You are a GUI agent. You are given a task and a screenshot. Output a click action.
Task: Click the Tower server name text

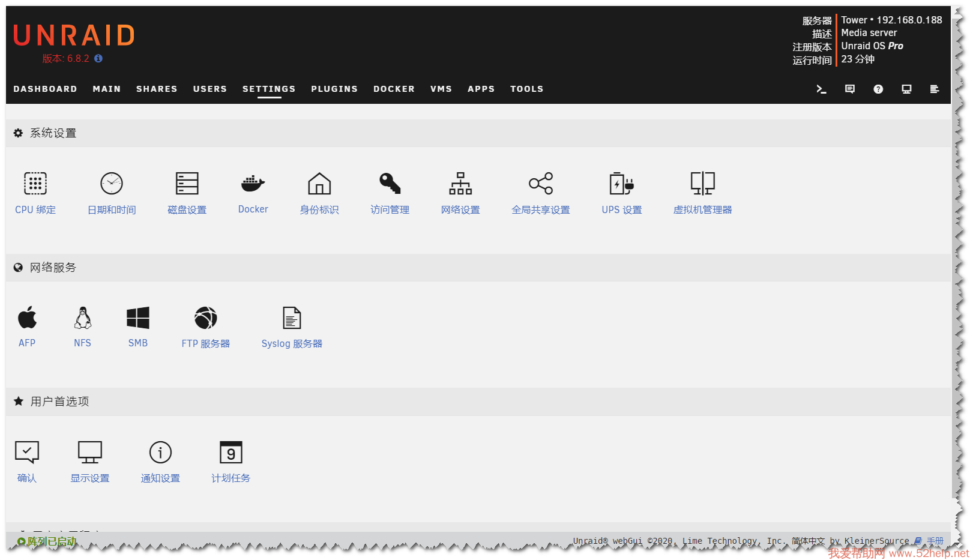tap(854, 20)
